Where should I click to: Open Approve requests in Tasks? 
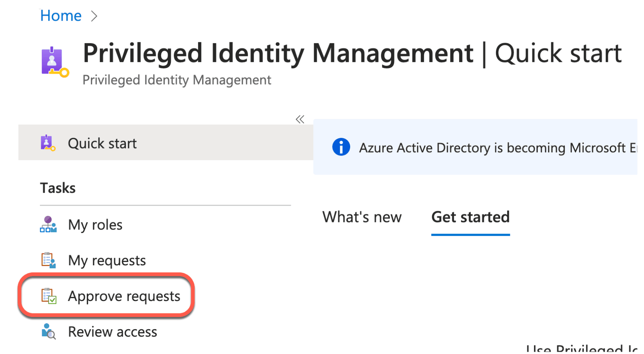coord(124,296)
